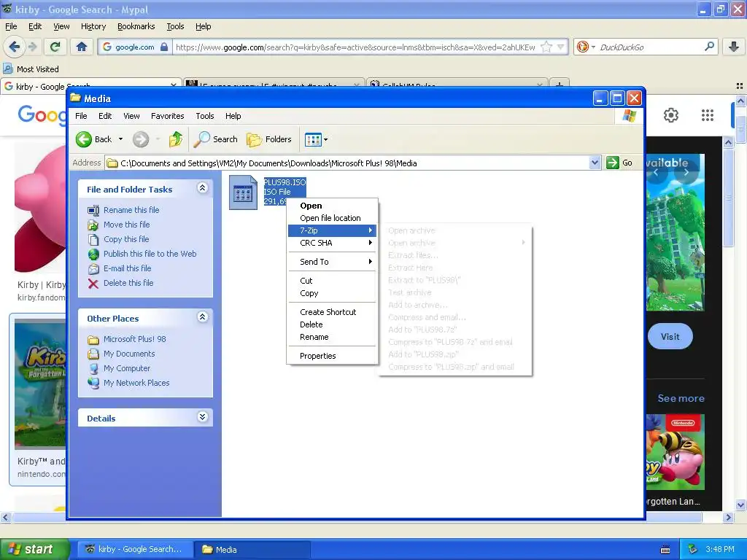Click Delete this file task
The image size is (747, 560).
click(128, 283)
